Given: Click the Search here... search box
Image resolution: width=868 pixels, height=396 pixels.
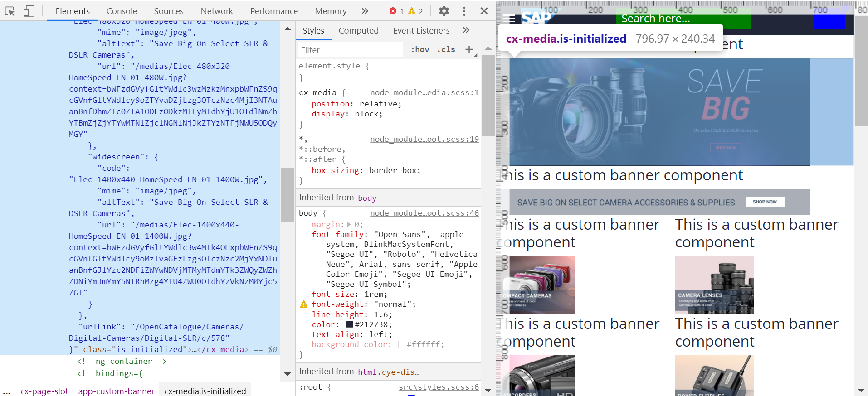Looking at the screenshot, I should (x=683, y=19).
